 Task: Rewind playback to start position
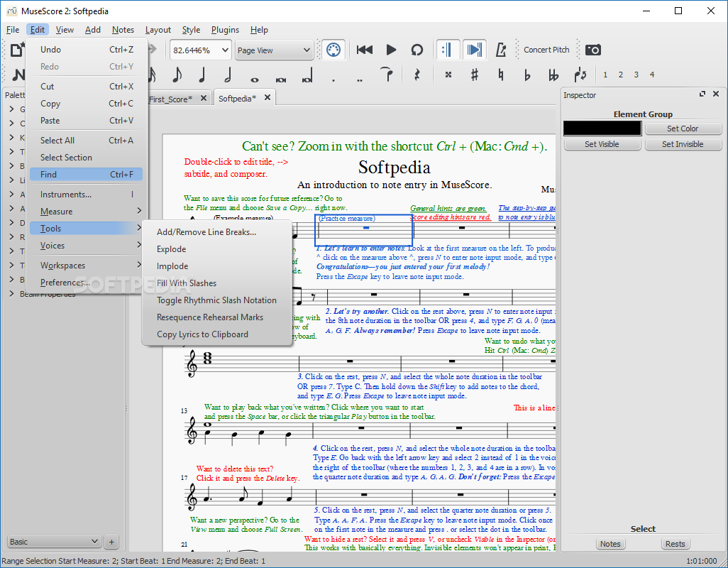click(x=365, y=50)
